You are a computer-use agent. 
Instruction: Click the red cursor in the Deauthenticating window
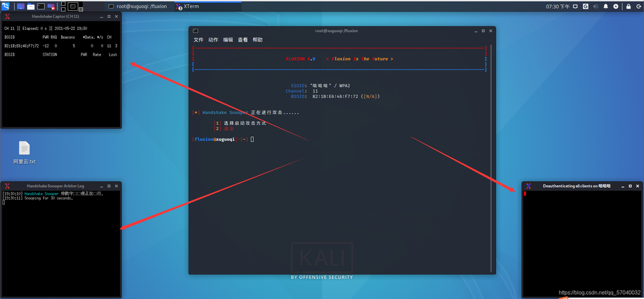(525, 194)
